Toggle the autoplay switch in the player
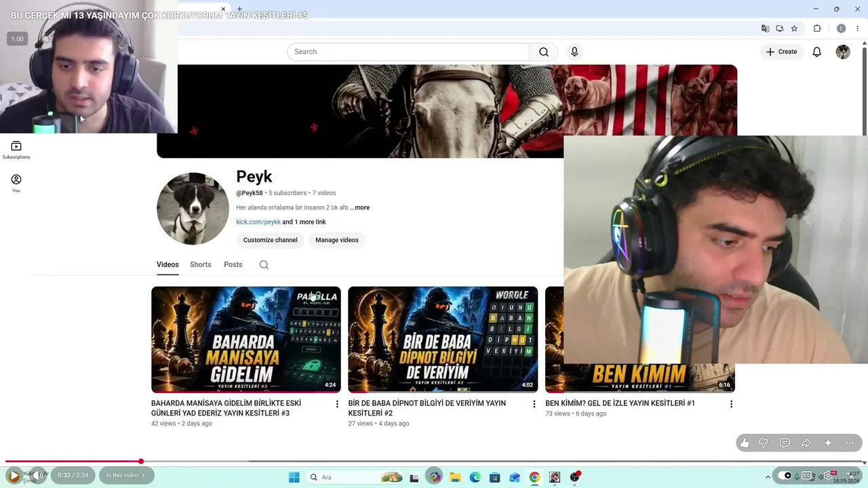This screenshot has height=488, width=868. pos(785,476)
